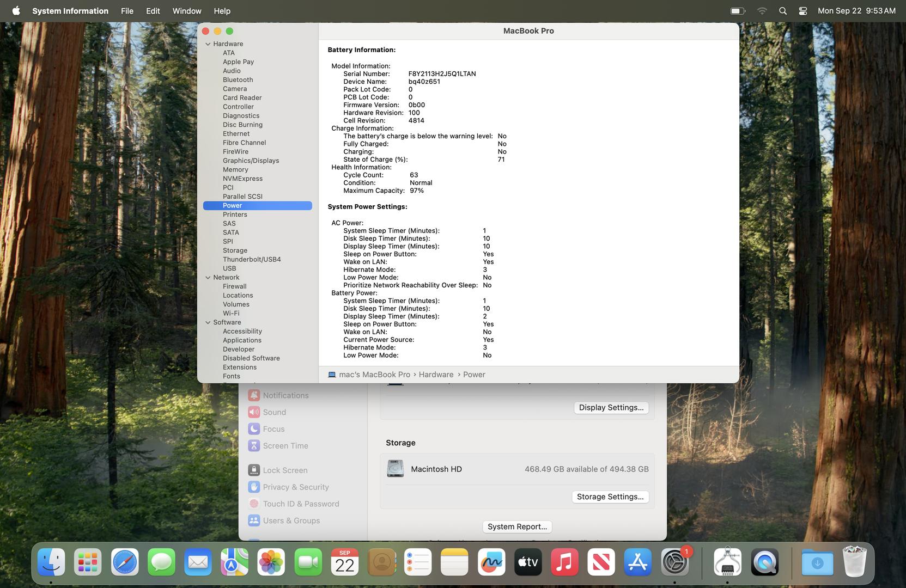This screenshot has width=906, height=588.
Task: Open System Settings dock icon with badge
Action: [x=675, y=562]
